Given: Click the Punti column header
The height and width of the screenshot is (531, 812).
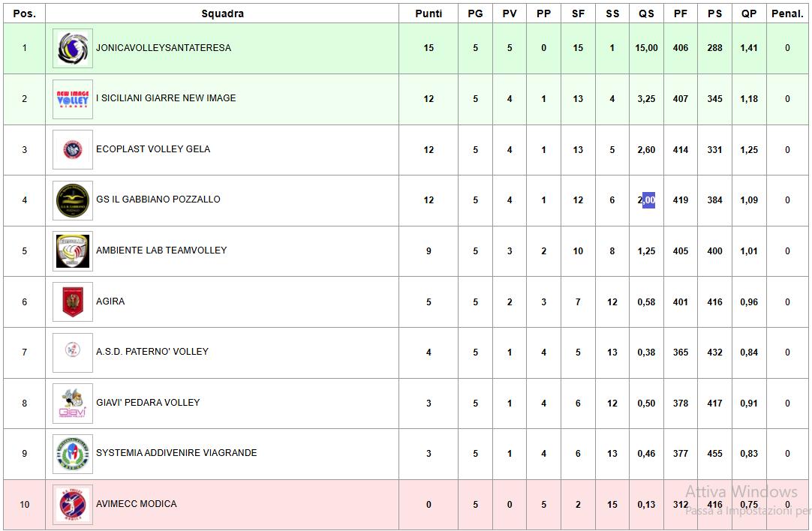Looking at the screenshot, I should [429, 13].
